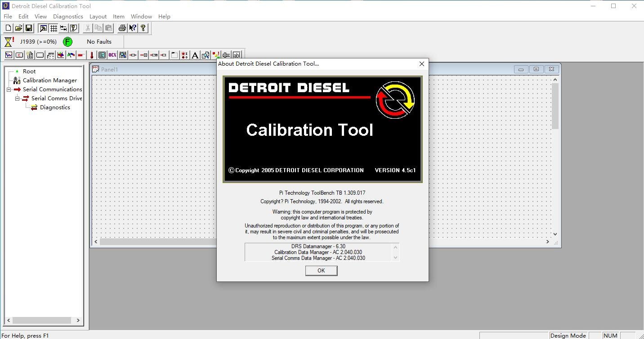644x339 pixels.
Task: Toggle the Design Mode hammer icon
Action: point(43,28)
